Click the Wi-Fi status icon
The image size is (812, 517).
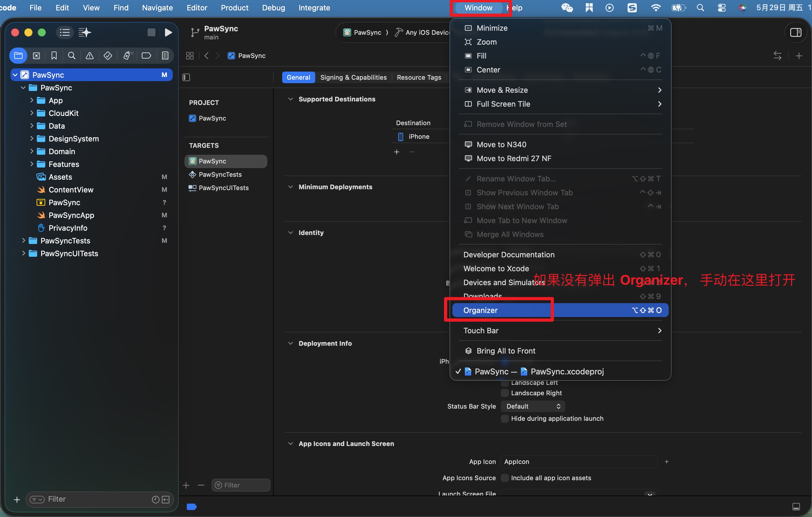click(655, 8)
